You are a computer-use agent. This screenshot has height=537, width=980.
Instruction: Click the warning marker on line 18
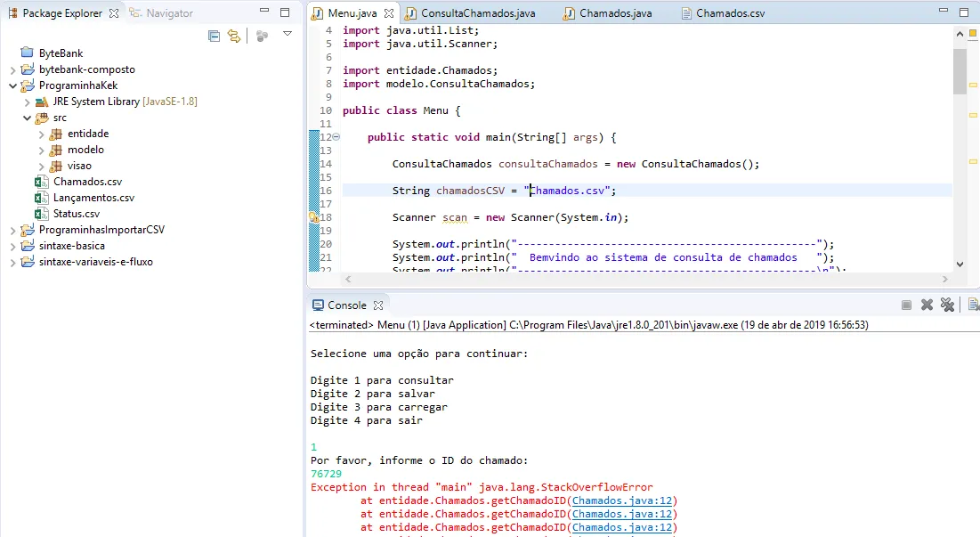point(313,217)
